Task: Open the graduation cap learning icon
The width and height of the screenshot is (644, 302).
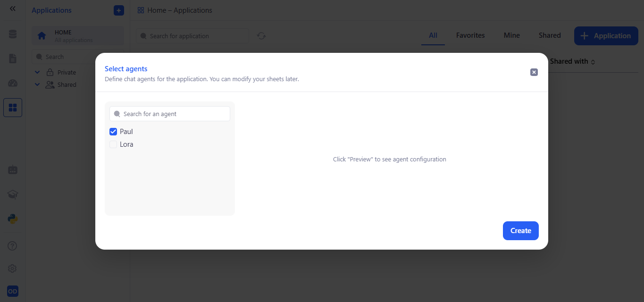Action: click(x=13, y=194)
